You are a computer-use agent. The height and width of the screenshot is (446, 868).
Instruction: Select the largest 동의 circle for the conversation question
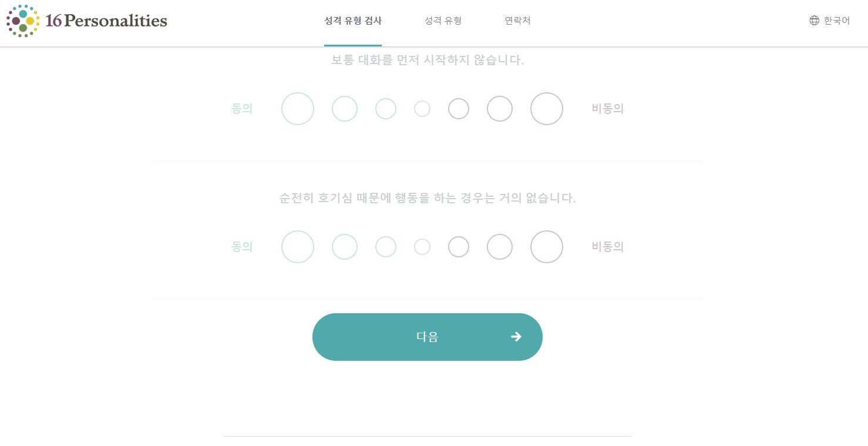(298, 109)
